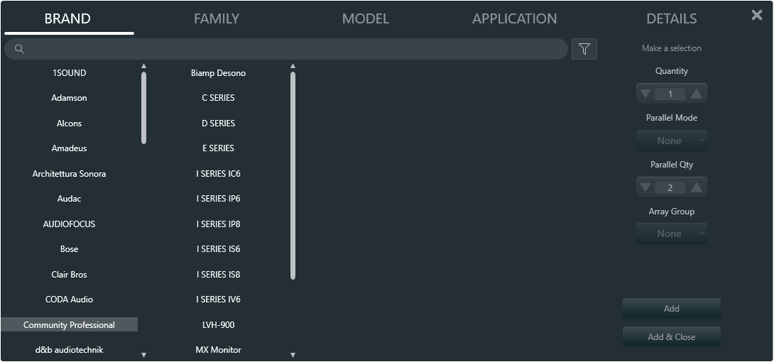Switch to the BRAND tab
The image size is (774, 362).
coord(68,19)
